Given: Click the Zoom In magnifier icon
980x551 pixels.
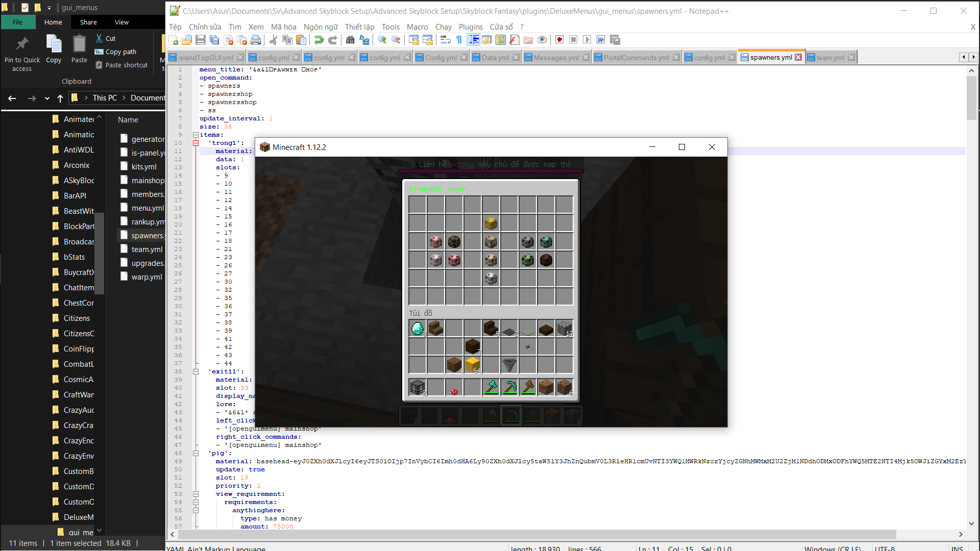Looking at the screenshot, I should pyautogui.click(x=382, y=40).
